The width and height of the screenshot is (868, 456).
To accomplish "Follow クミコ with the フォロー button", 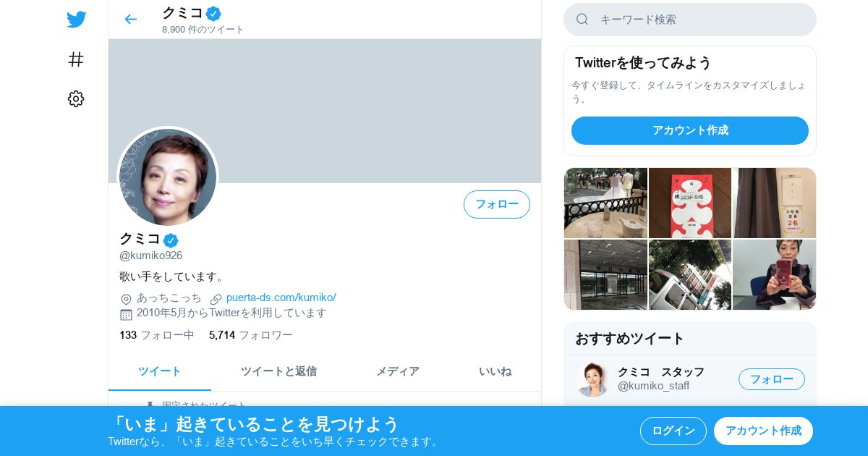I will 497,204.
